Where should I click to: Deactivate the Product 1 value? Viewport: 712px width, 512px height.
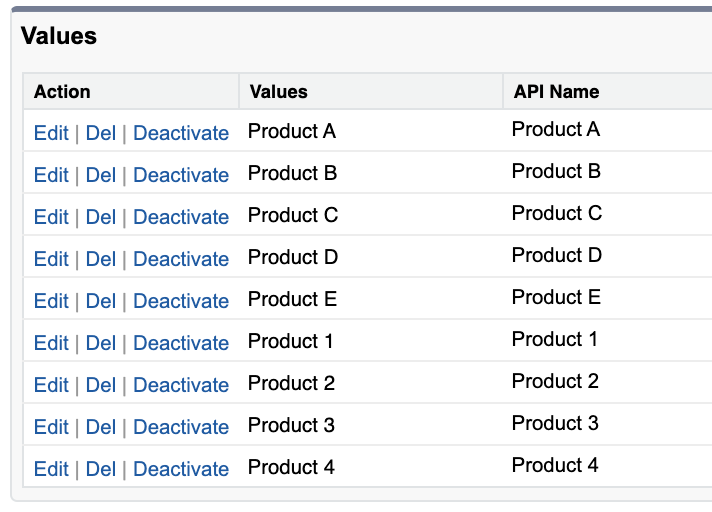point(181,343)
